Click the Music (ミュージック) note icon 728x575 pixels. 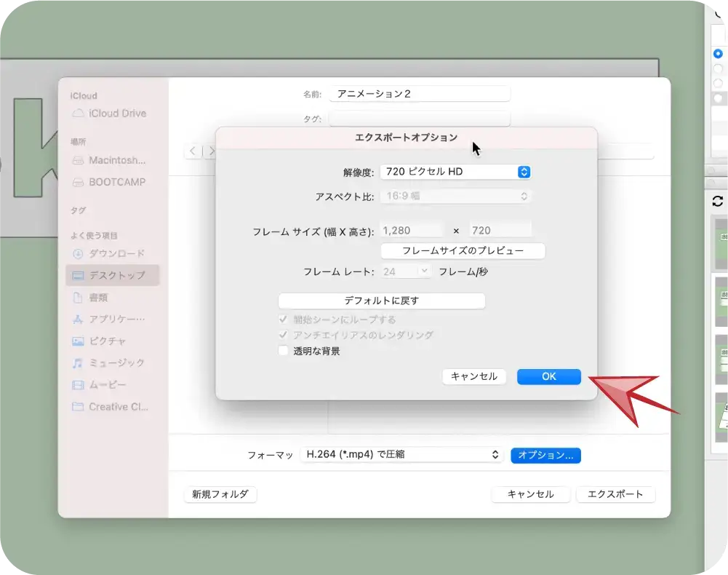(78, 362)
